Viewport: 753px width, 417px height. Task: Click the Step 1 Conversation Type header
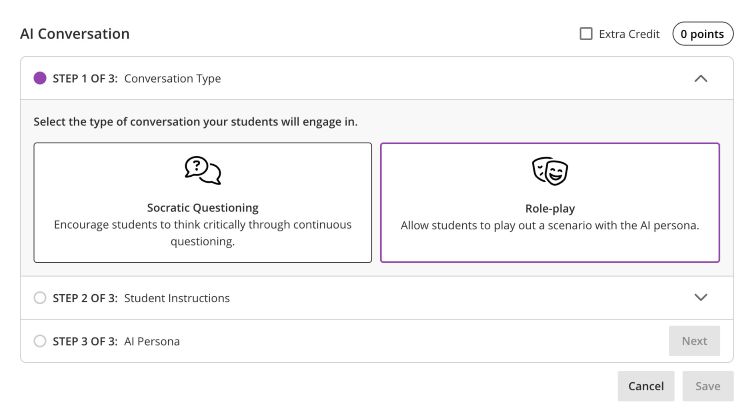pyautogui.click(x=172, y=78)
